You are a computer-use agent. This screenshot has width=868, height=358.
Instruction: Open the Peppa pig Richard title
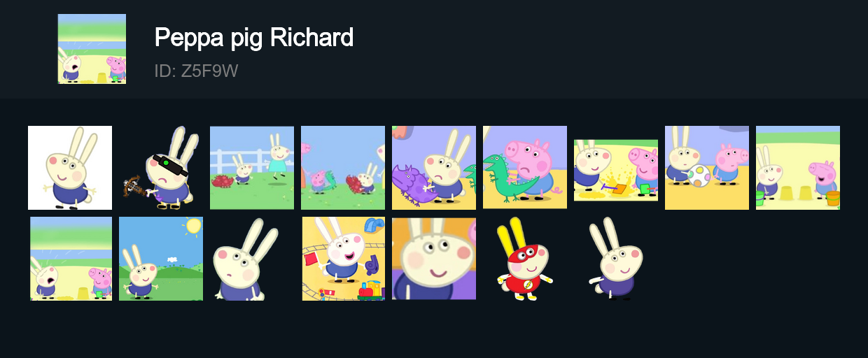pyautogui.click(x=253, y=37)
